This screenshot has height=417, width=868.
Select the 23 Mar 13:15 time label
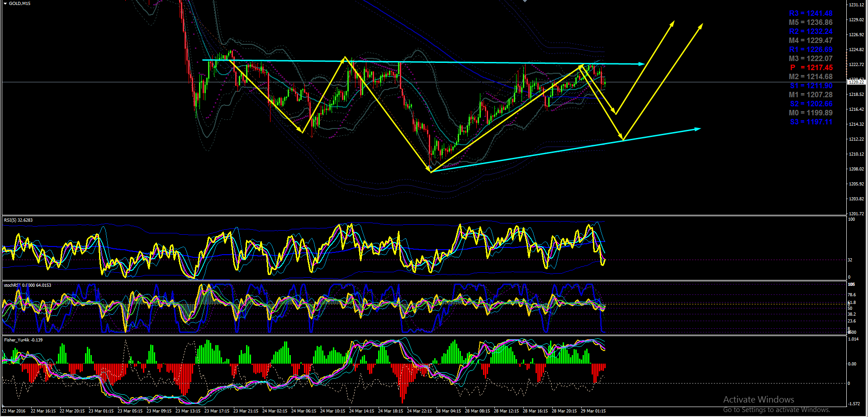coord(188,411)
